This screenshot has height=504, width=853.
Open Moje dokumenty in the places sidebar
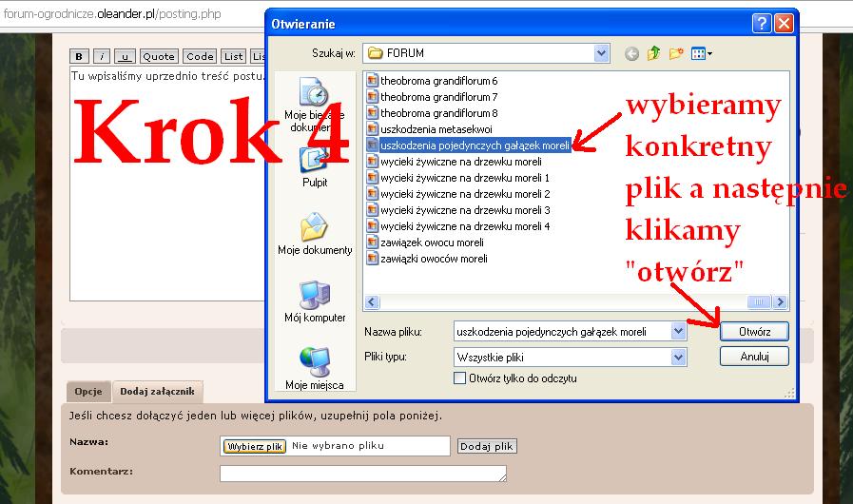(x=314, y=235)
